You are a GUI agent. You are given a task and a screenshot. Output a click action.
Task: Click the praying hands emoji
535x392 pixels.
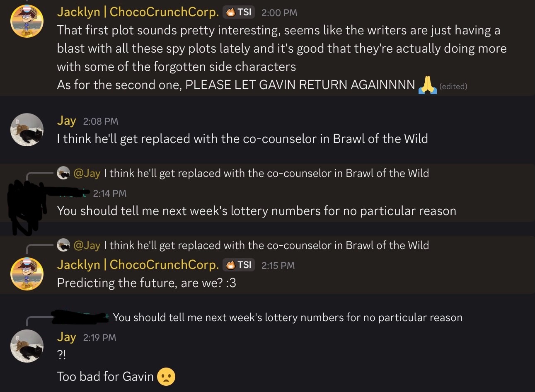point(427,85)
